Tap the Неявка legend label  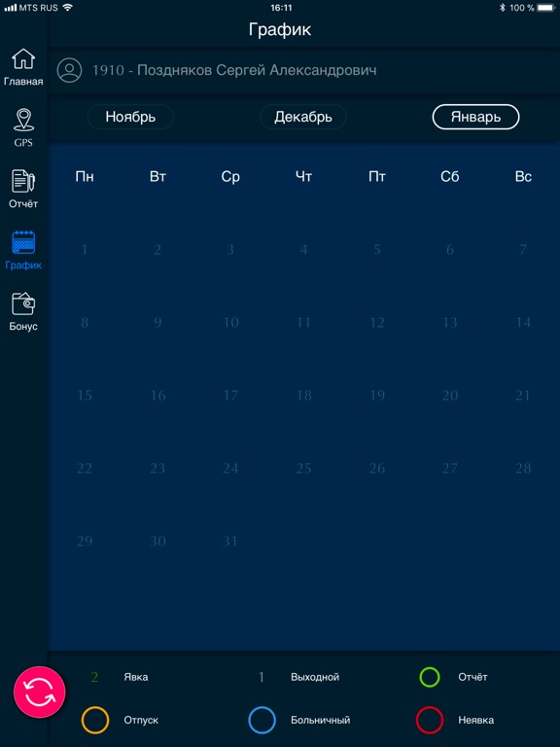[x=475, y=720]
